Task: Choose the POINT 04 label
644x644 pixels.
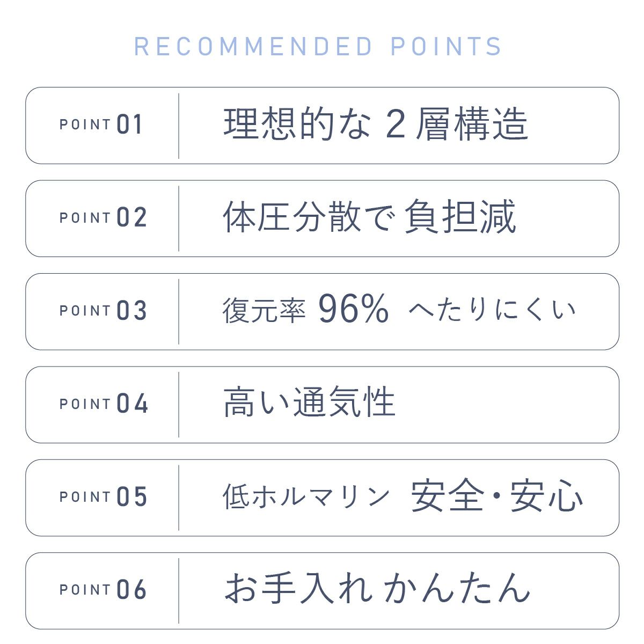Action: pos(103,404)
